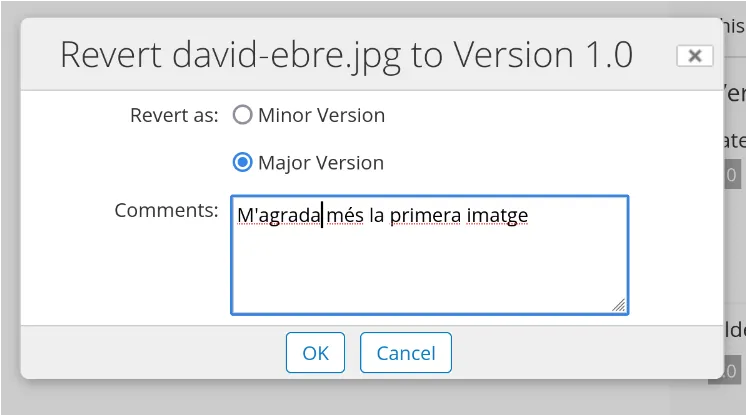746x415 pixels.
Task: Click the 'Major Version' label text
Action: (x=320, y=162)
